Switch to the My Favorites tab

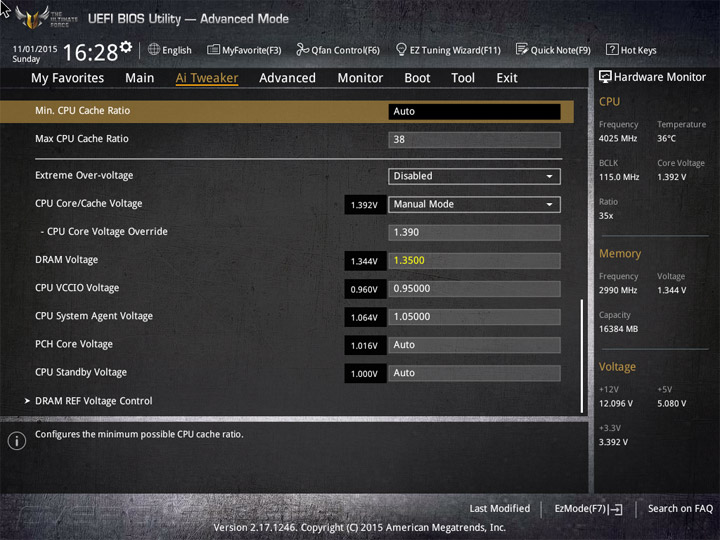[x=68, y=78]
